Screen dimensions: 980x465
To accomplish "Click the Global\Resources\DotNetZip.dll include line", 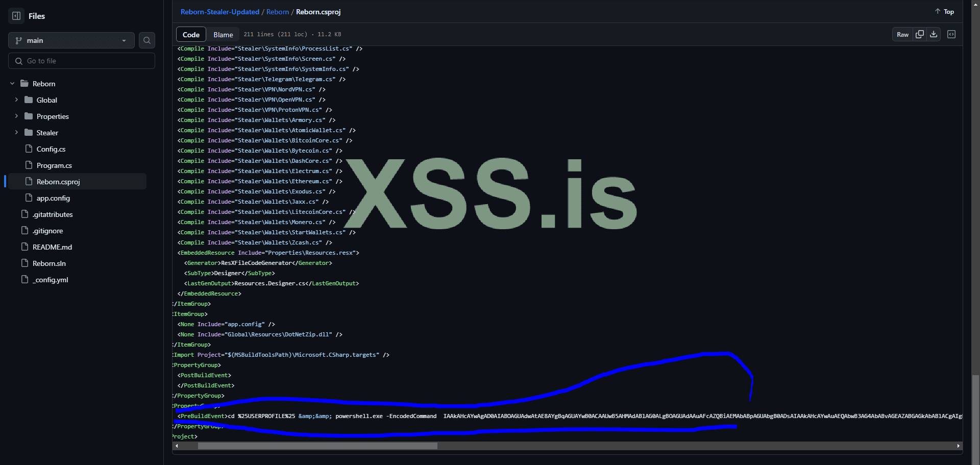I will [260, 334].
